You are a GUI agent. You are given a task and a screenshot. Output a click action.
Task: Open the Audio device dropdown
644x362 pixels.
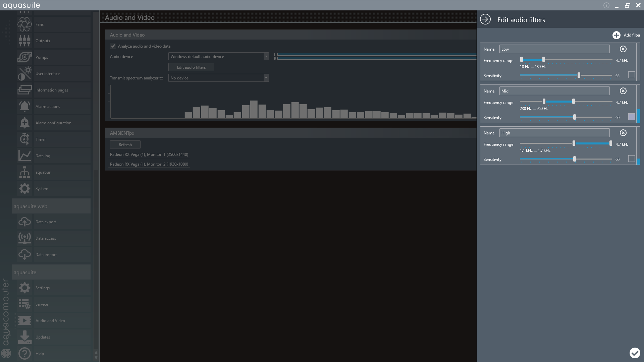coord(218,56)
